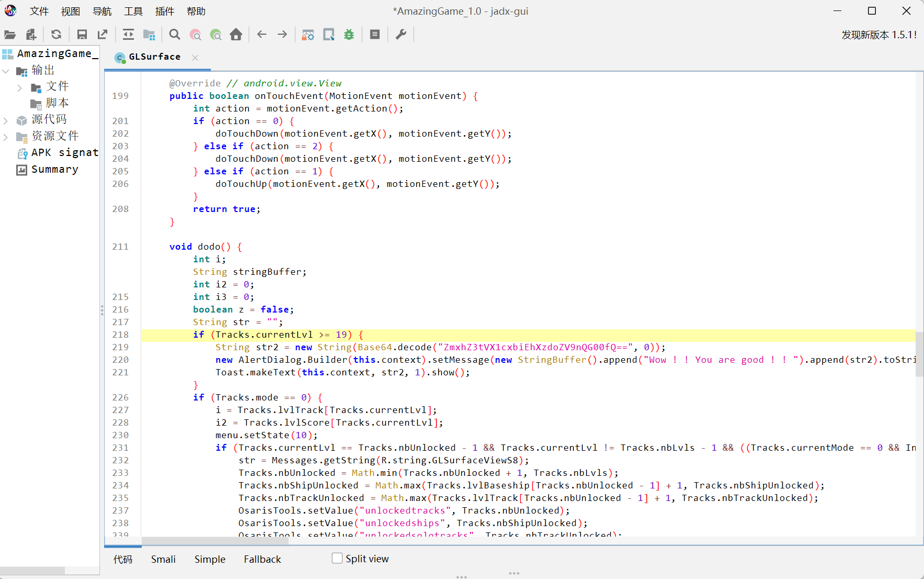924x579 pixels.
Task: Expand the 资源文件 tree node
Action: 6,137
